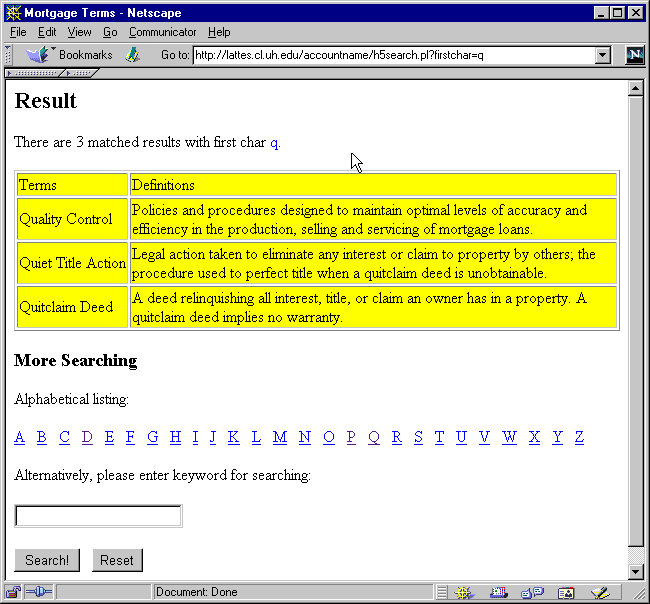Click the scrollbar down arrow
This screenshot has height=604, width=650.
click(x=635, y=572)
